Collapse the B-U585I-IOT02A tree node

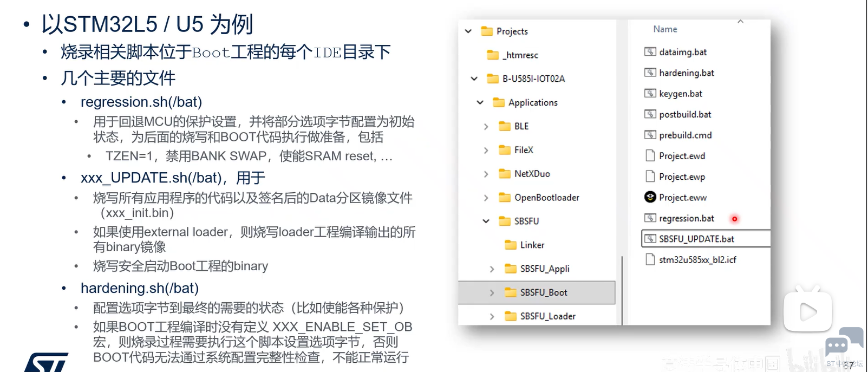coord(474,79)
